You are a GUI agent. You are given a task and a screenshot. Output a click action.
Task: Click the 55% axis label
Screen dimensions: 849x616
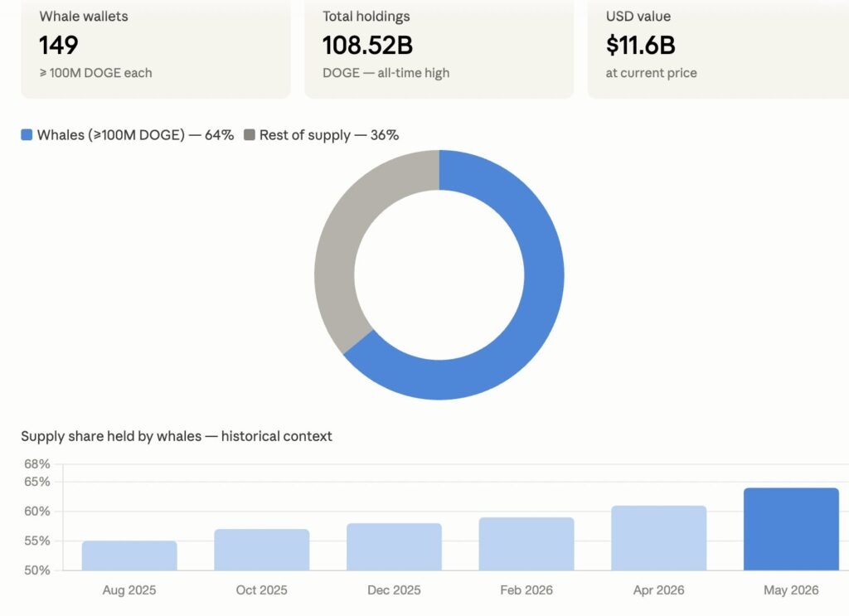(36, 541)
